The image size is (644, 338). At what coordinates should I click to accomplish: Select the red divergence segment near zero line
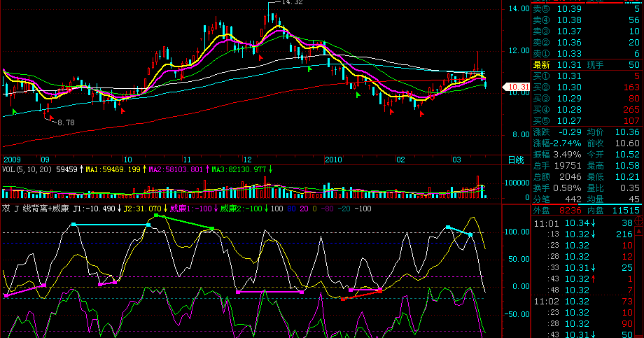pos(361,295)
